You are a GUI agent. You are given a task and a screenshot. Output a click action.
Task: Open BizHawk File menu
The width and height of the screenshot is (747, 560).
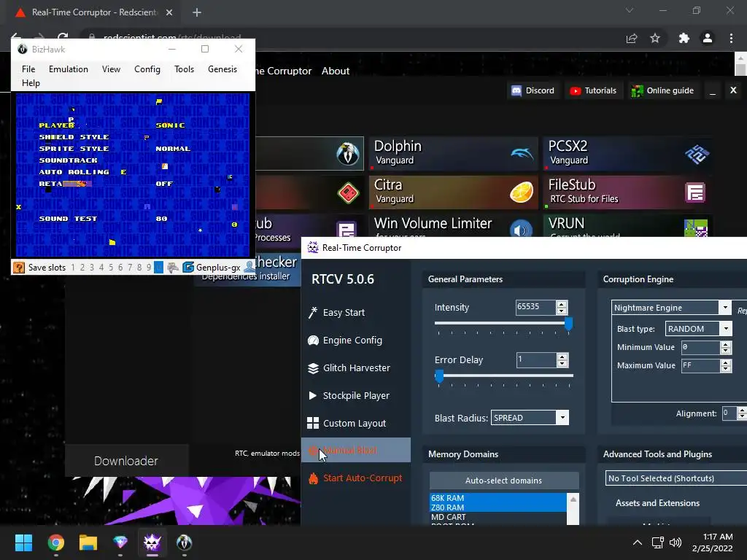[x=28, y=69]
